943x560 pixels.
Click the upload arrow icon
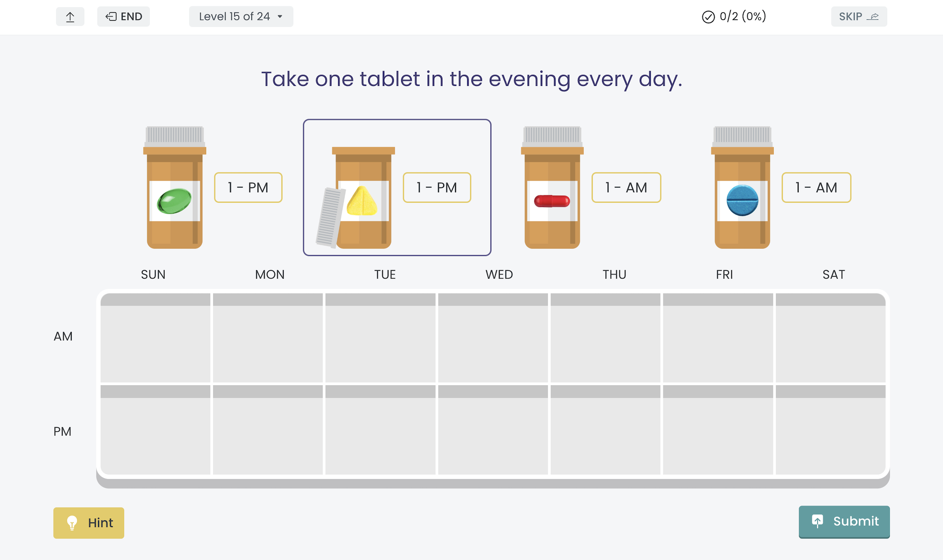point(70,17)
